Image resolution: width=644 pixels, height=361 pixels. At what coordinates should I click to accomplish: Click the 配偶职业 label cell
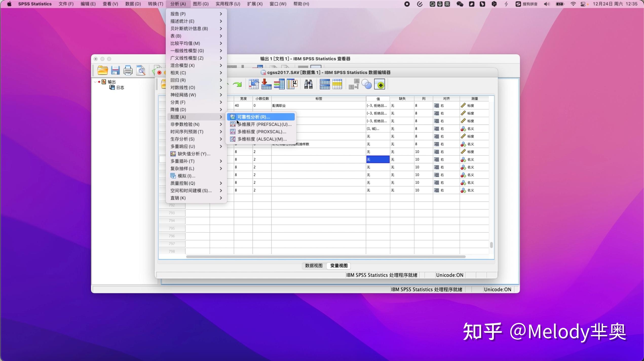pos(318,106)
